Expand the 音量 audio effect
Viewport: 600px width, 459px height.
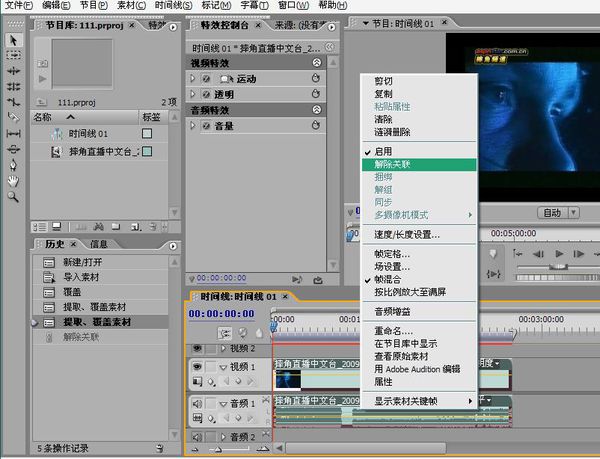click(x=193, y=126)
